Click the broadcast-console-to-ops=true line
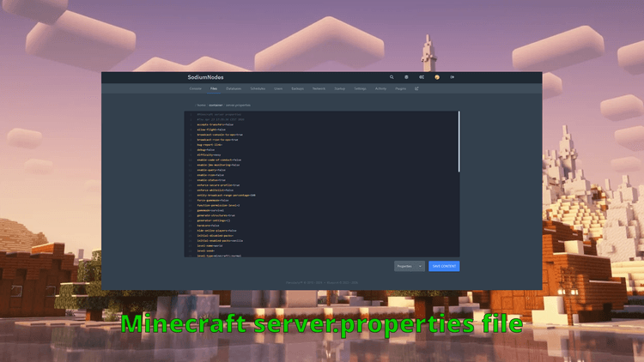 pyautogui.click(x=220, y=135)
